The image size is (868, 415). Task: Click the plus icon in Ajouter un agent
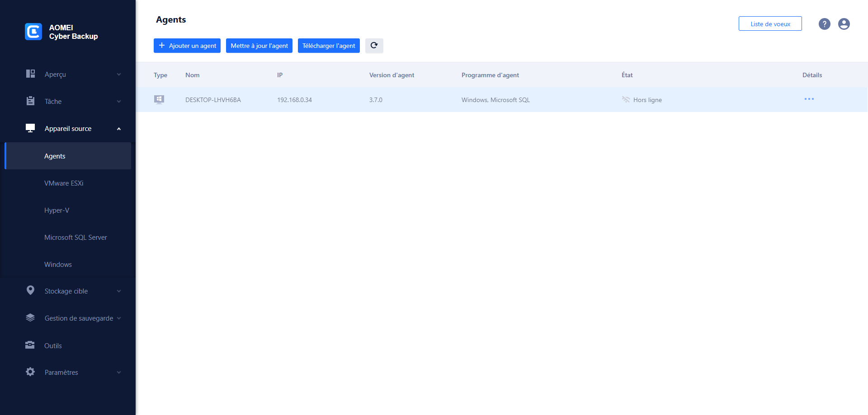pos(162,45)
